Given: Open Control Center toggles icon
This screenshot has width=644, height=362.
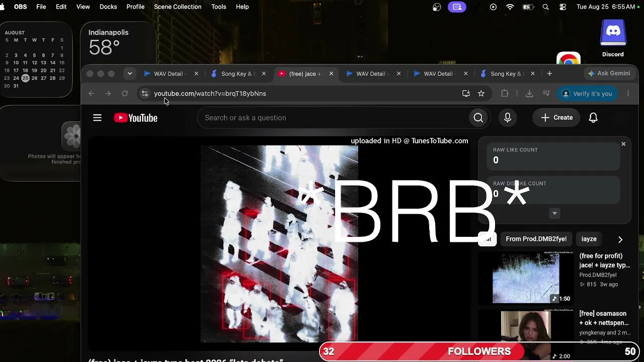Looking at the screenshot, I should pyautogui.click(x=563, y=7).
